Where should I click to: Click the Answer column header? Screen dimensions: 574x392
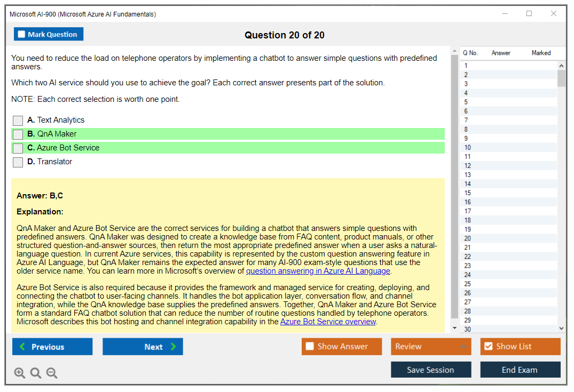click(501, 53)
